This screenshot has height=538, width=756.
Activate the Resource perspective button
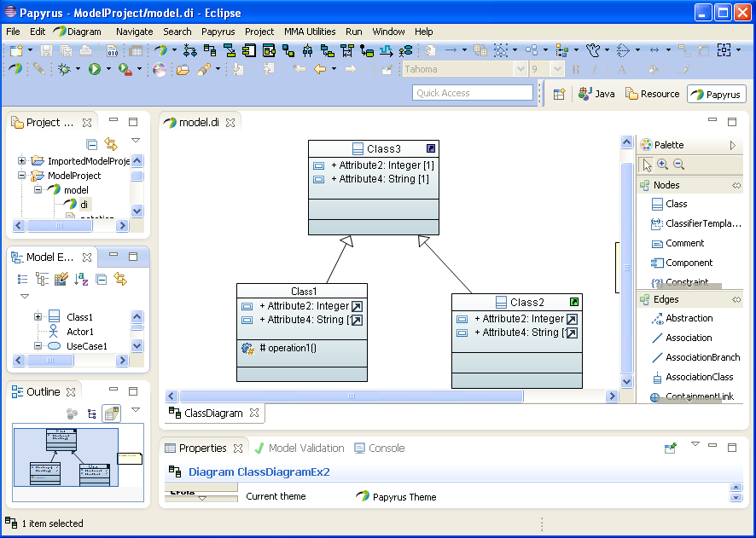pos(653,94)
